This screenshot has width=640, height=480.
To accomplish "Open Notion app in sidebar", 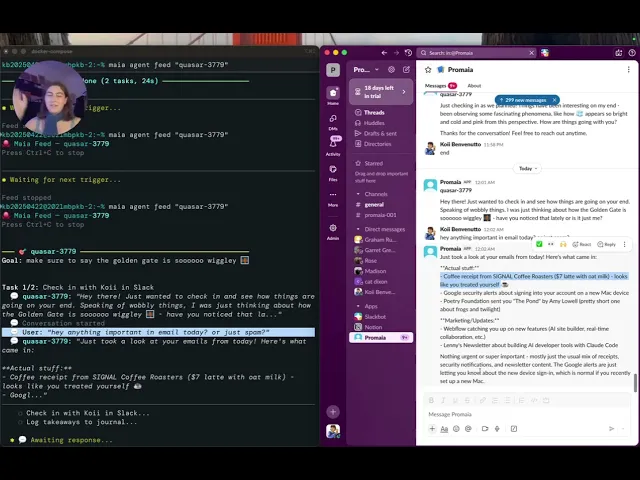I will [x=381, y=327].
